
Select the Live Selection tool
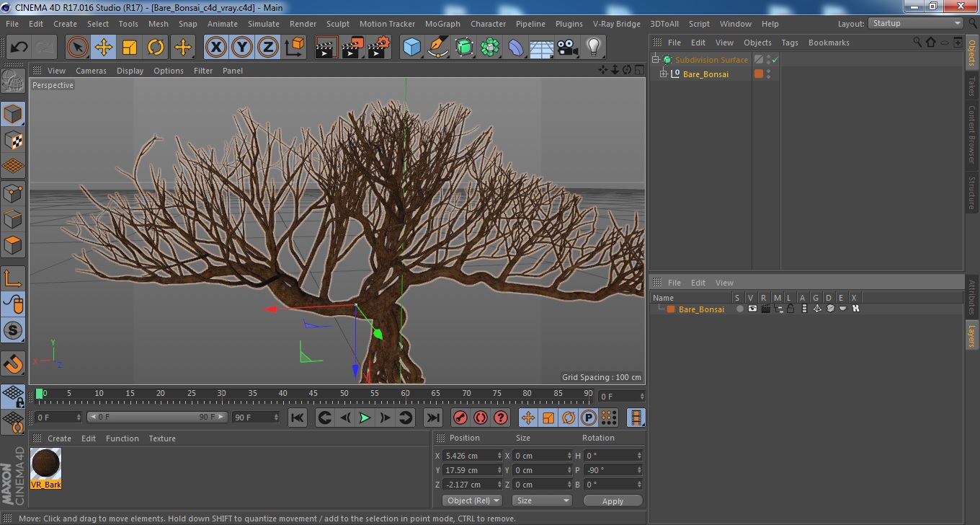[x=78, y=48]
